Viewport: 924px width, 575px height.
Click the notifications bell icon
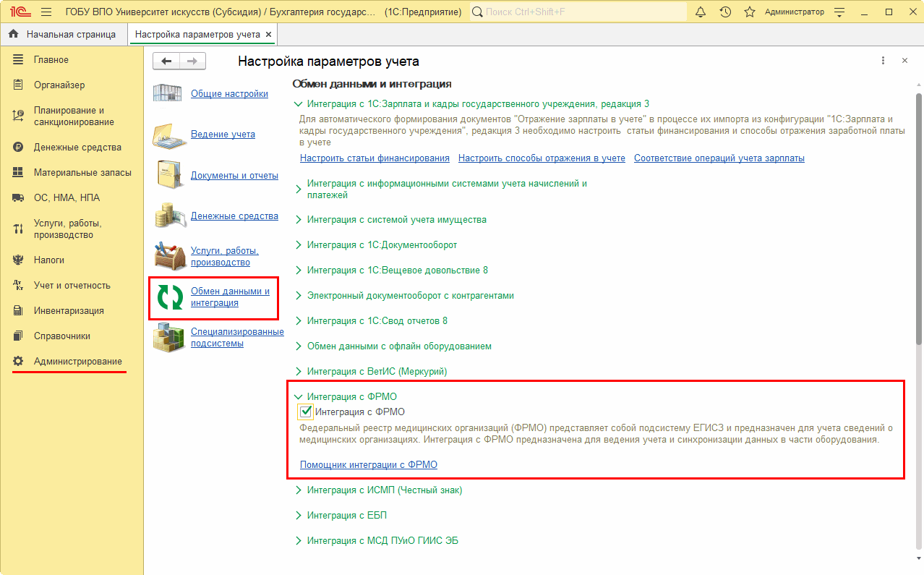700,12
